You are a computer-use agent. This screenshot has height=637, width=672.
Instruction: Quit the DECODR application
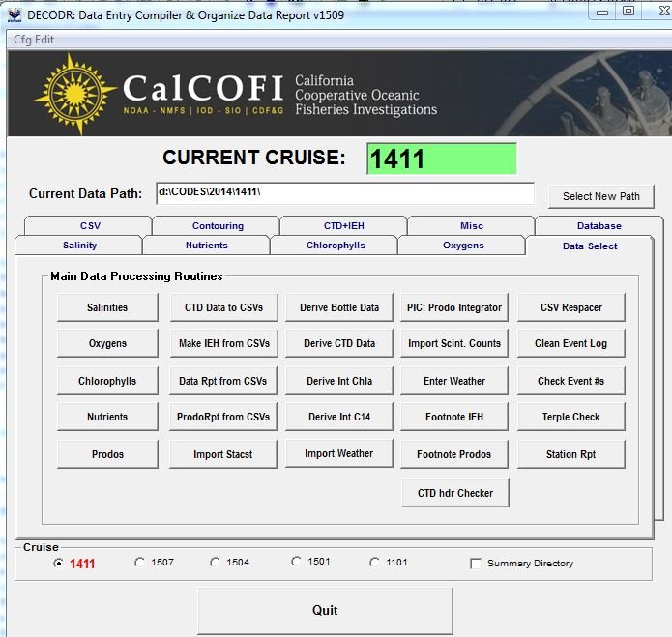point(325,610)
